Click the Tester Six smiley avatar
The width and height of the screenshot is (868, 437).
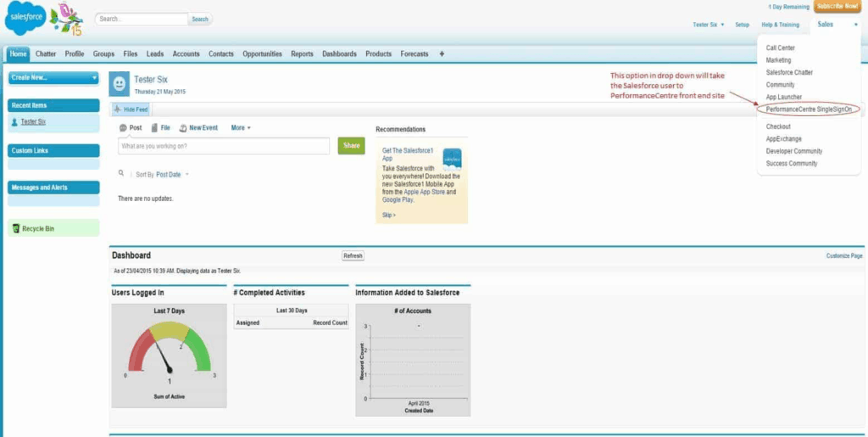119,84
